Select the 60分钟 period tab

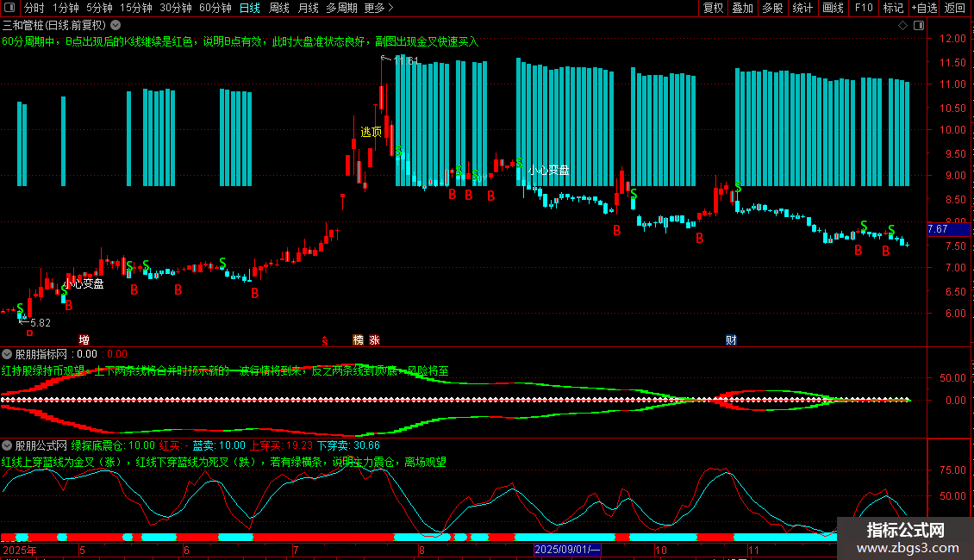pyautogui.click(x=215, y=8)
